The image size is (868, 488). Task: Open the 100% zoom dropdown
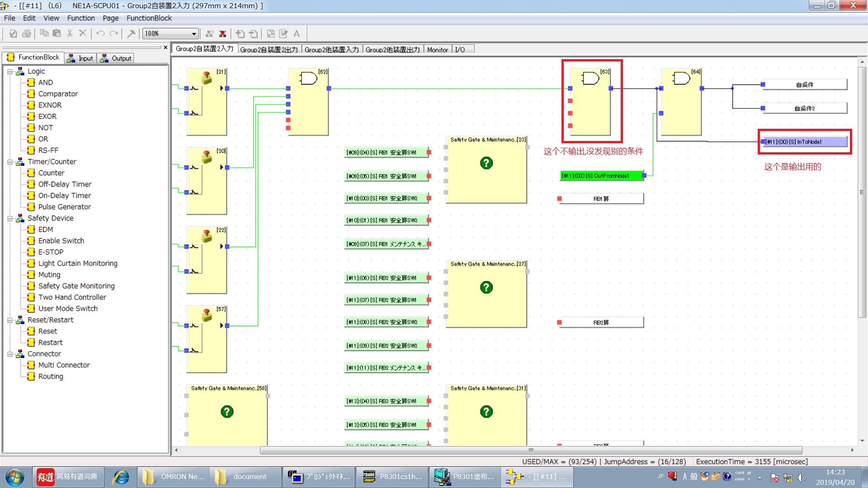194,33
